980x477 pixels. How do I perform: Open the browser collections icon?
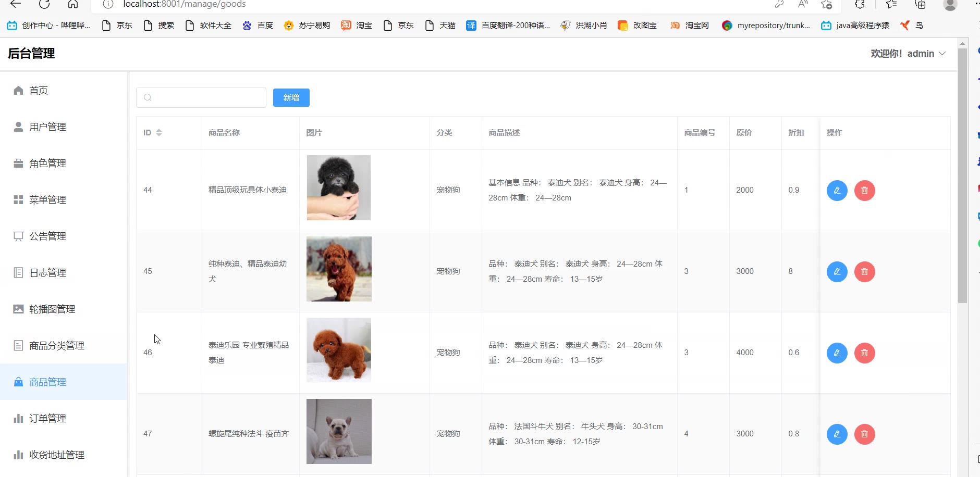[x=921, y=4]
